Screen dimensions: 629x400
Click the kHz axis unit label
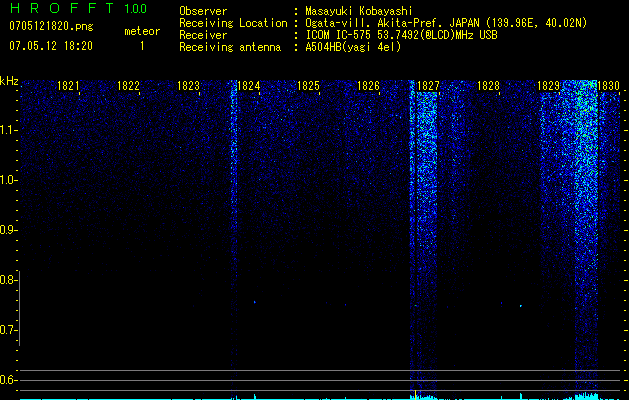pyautogui.click(x=9, y=81)
